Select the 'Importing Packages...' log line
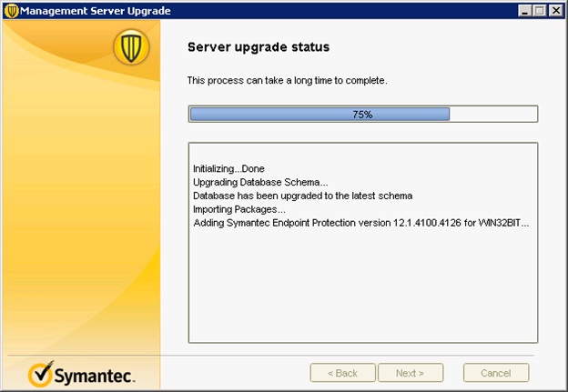Image resolution: width=568 pixels, height=392 pixels. click(239, 209)
